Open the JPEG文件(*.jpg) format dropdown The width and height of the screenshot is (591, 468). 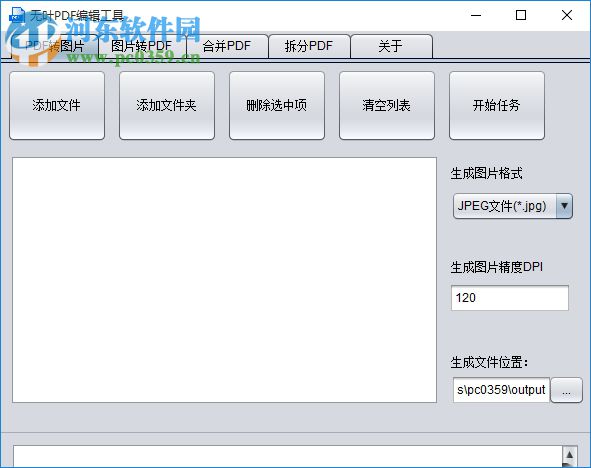[x=513, y=206]
